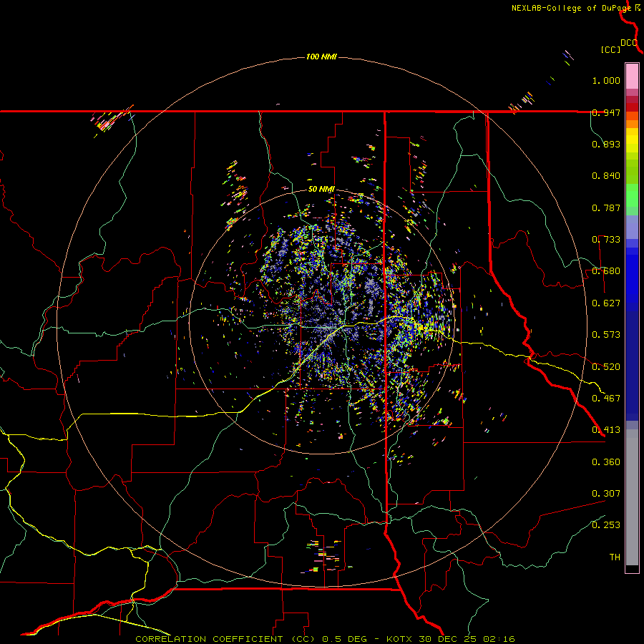Select the 0.787 scale value

pos(606,208)
